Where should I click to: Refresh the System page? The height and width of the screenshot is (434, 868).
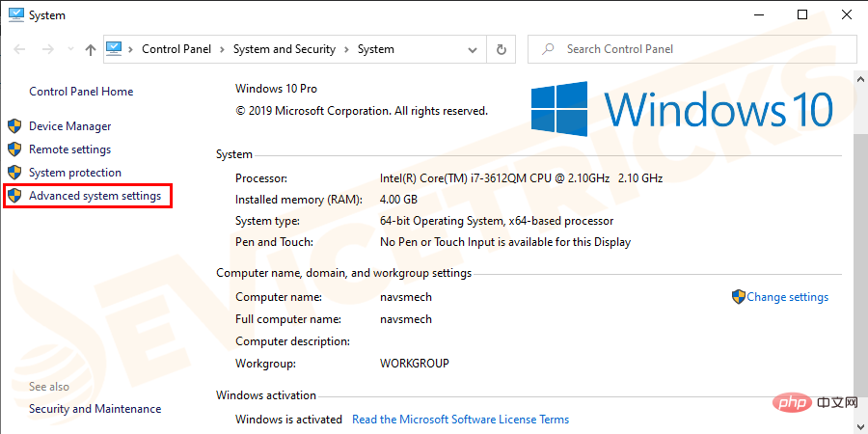(x=501, y=49)
